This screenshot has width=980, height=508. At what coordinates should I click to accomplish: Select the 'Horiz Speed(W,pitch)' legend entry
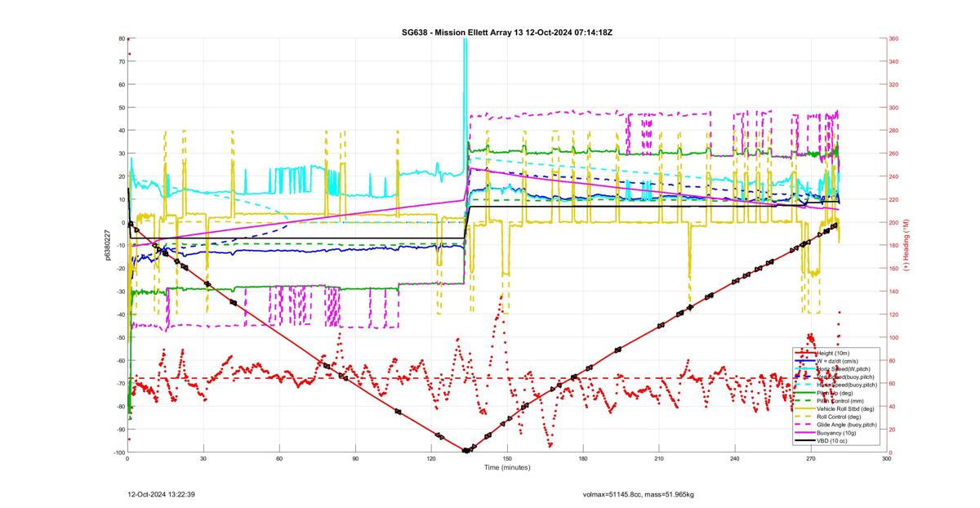[845, 369]
